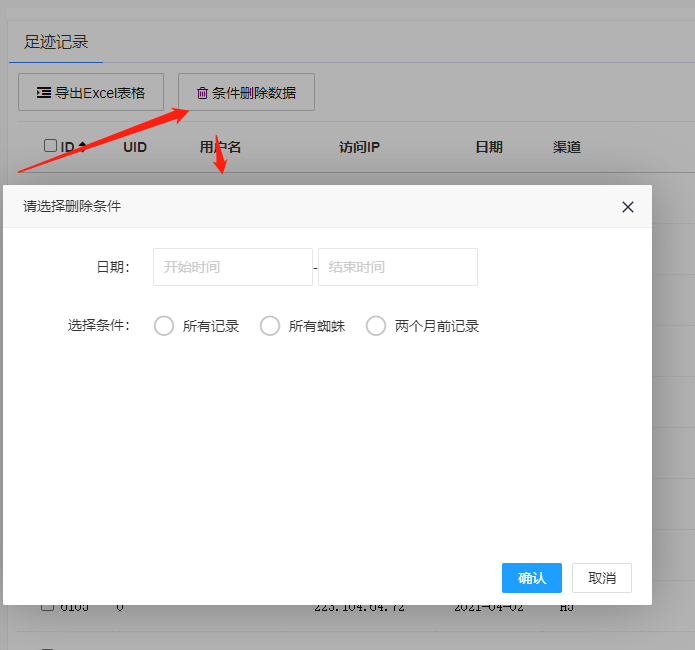Tick the checkbox for row 6105
The height and width of the screenshot is (650, 695).
tap(47, 606)
